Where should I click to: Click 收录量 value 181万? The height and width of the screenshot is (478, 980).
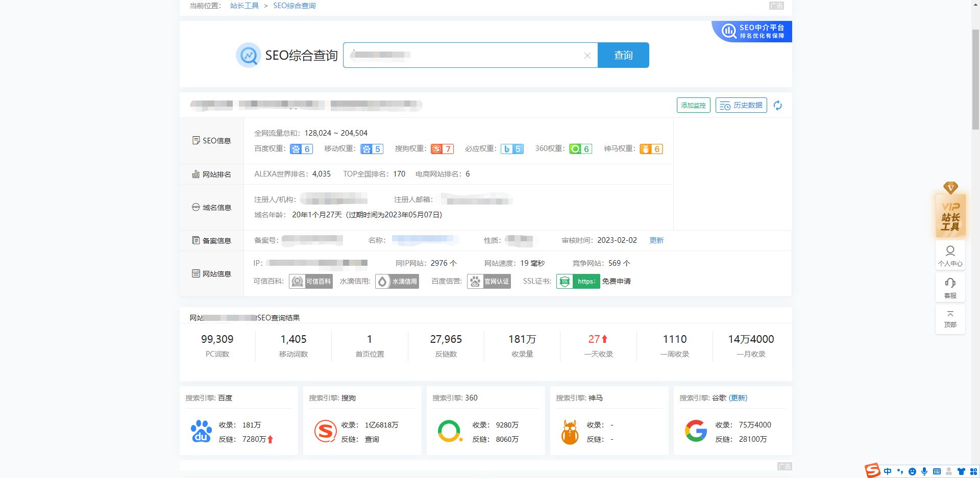522,339
